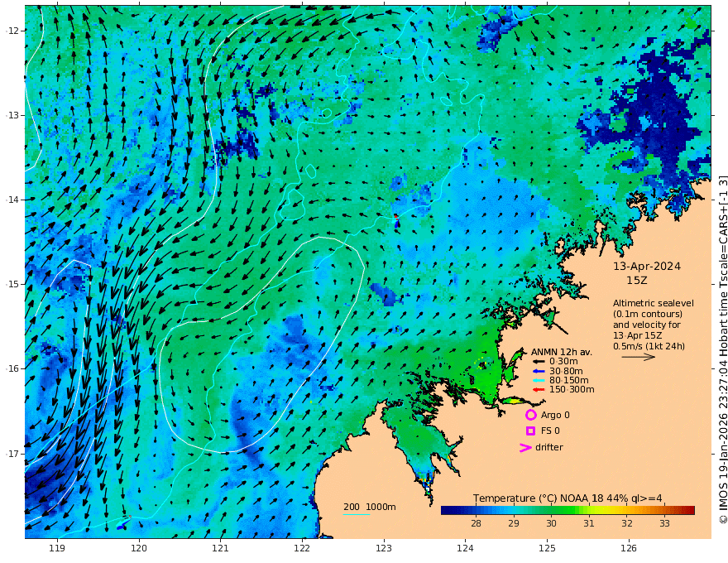Image resolution: width=728 pixels, height=563 pixels.
Task: Click the magenta drifter arrowhead symbol
Action: (x=525, y=447)
